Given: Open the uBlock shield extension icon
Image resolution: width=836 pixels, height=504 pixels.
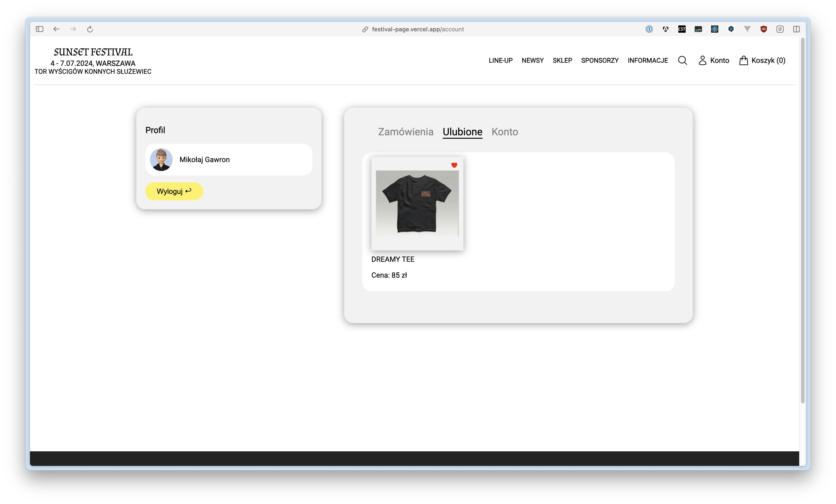Looking at the screenshot, I should click(763, 29).
